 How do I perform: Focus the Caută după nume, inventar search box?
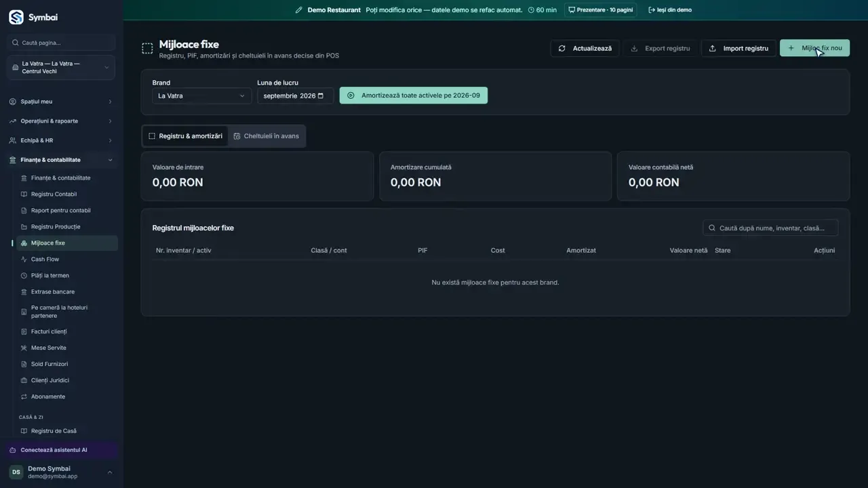point(770,228)
